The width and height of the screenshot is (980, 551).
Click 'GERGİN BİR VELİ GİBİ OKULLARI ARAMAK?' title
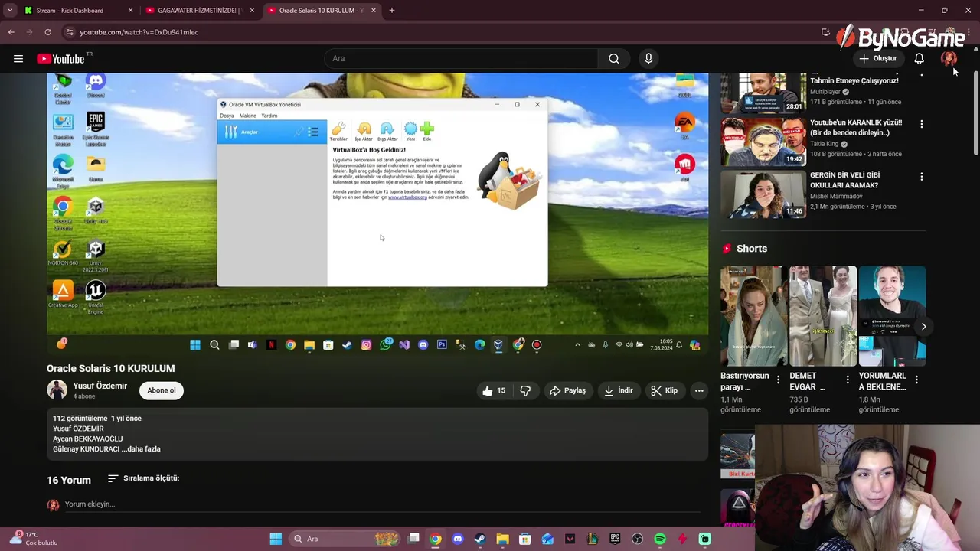pos(845,180)
